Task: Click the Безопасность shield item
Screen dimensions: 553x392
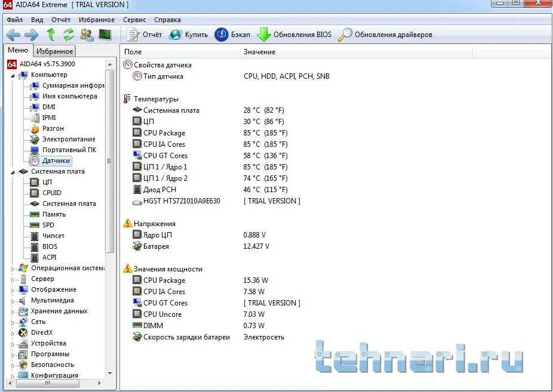Action: [46, 365]
